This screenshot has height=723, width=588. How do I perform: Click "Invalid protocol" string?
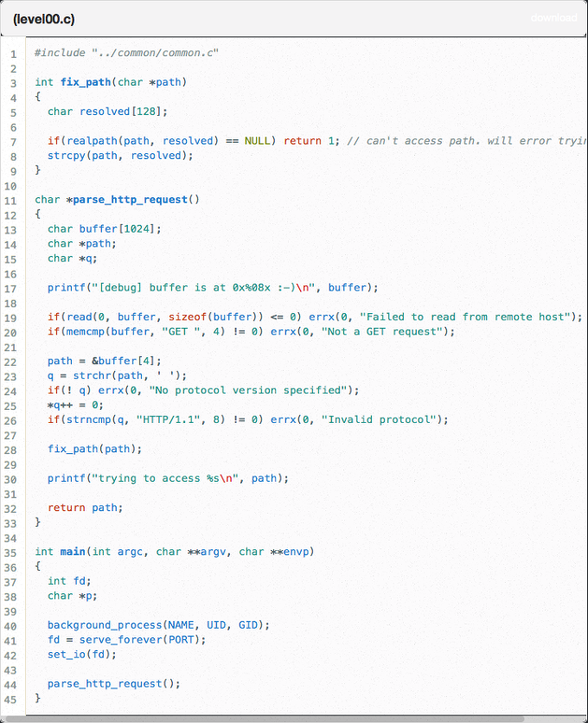pos(379,419)
